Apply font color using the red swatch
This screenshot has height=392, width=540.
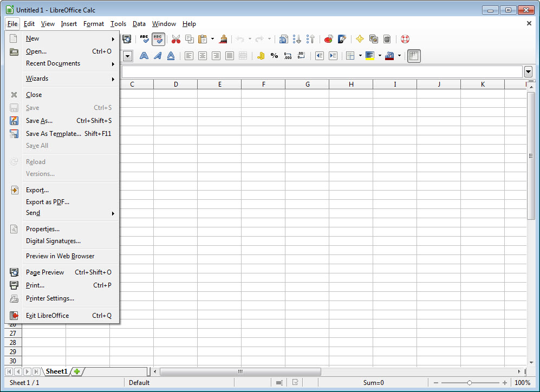coord(389,56)
